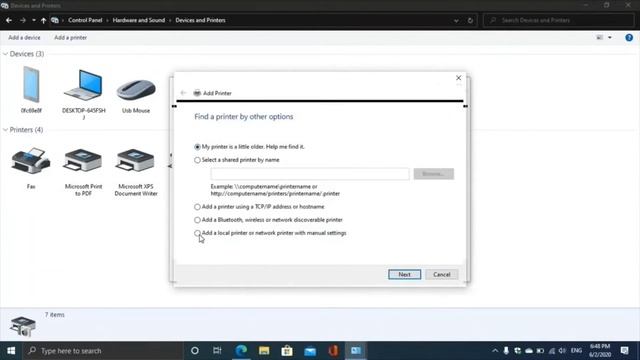Open the Windows Start menu
The image size is (640, 360).
(x=11, y=351)
